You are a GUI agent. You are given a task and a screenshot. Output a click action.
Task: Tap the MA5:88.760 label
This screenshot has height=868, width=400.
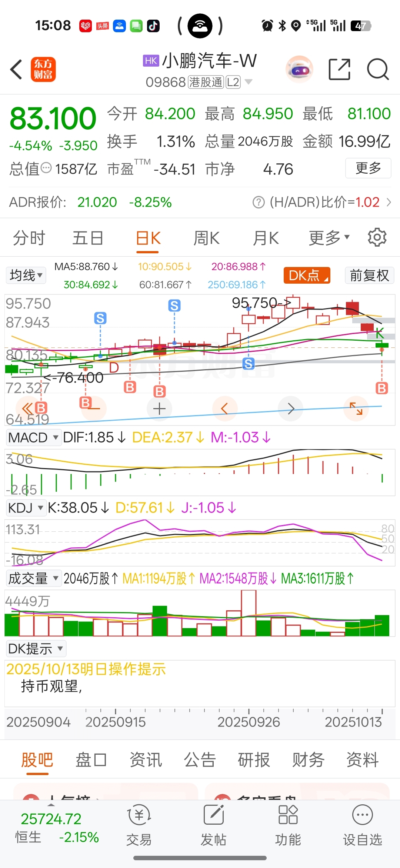pyautogui.click(x=86, y=267)
